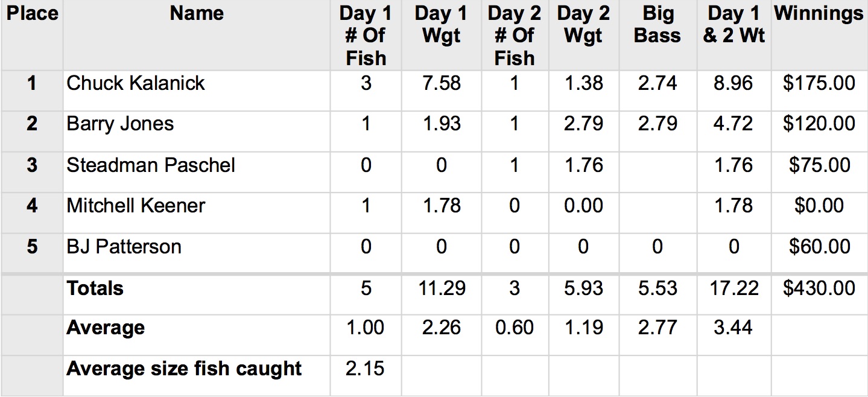
Task: Select the Barry Jones name cell
Action: point(120,124)
